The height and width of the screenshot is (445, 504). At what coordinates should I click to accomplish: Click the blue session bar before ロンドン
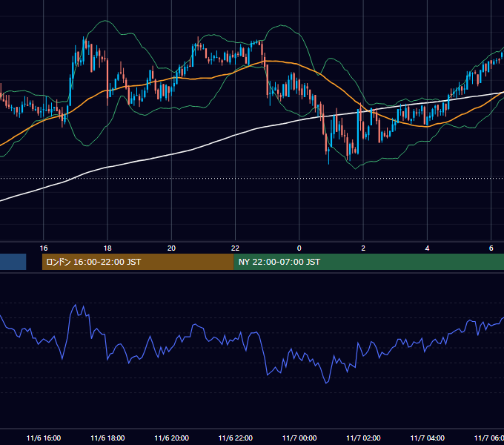[x=13, y=262]
